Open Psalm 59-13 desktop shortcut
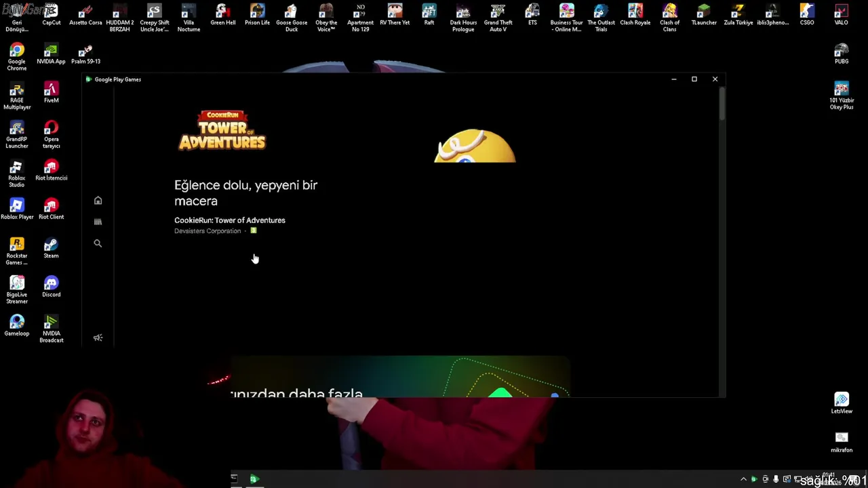 point(85,54)
